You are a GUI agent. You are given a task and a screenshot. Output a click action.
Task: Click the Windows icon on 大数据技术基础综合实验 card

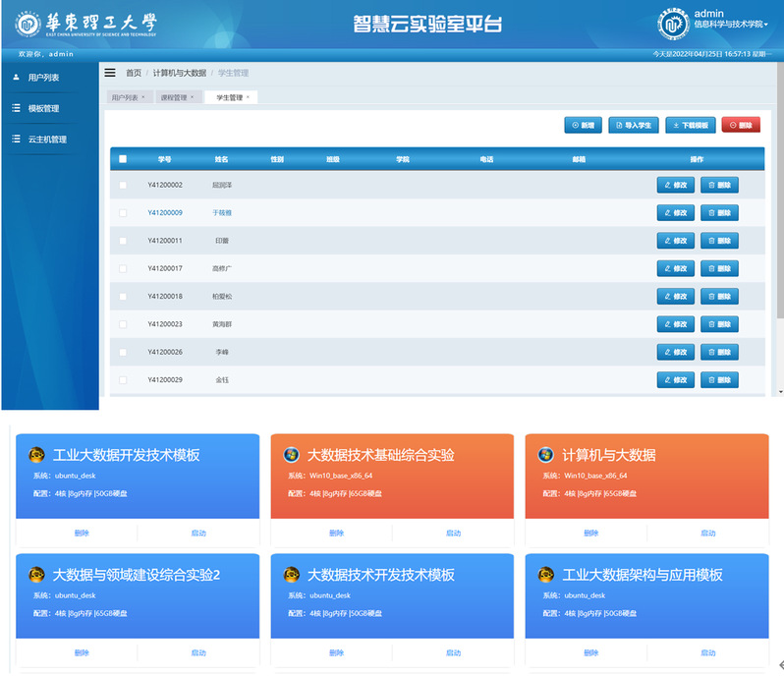(291, 455)
